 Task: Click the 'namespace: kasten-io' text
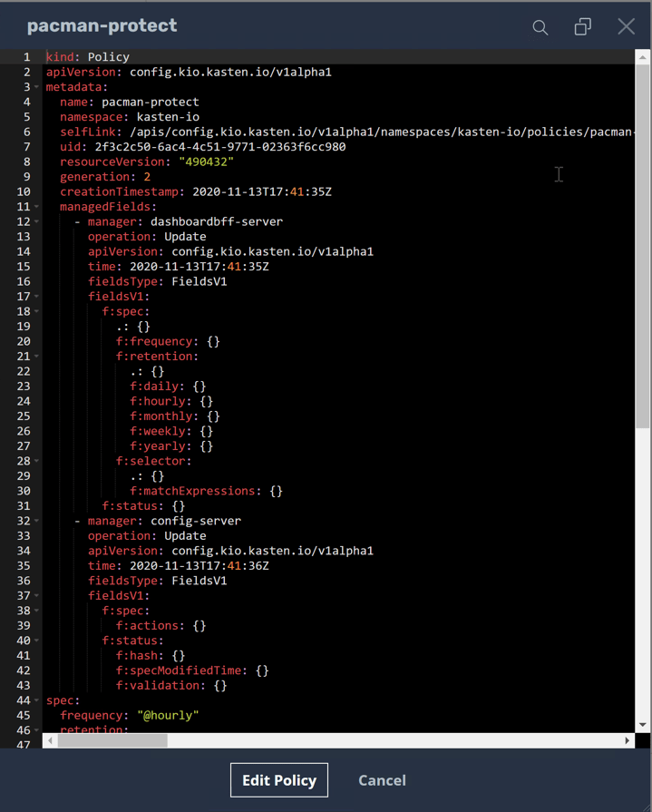coord(130,117)
